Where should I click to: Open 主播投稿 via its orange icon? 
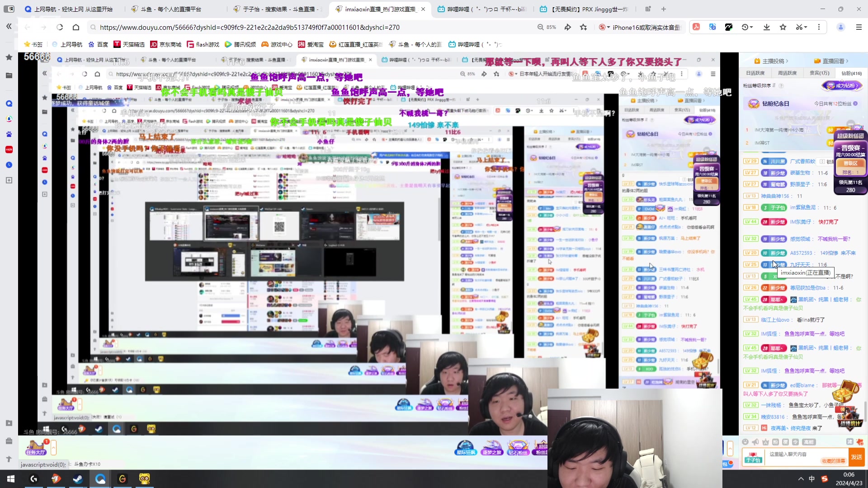(758, 61)
